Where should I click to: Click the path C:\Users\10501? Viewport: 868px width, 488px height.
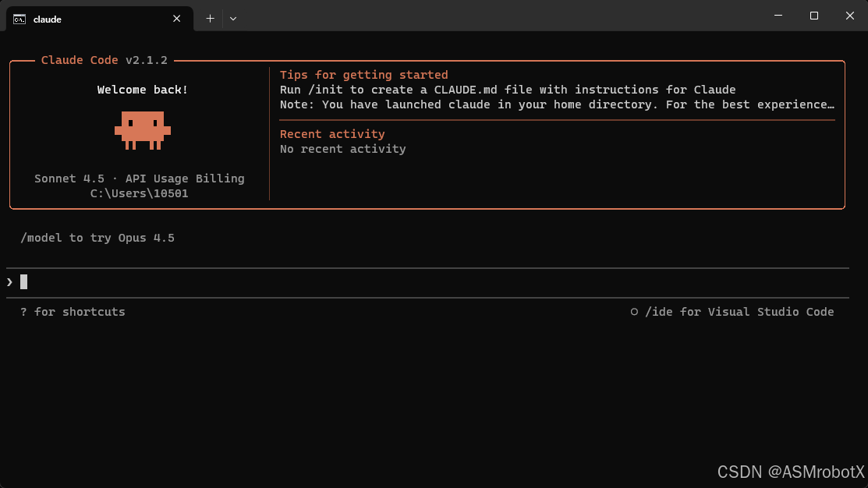[140, 193]
